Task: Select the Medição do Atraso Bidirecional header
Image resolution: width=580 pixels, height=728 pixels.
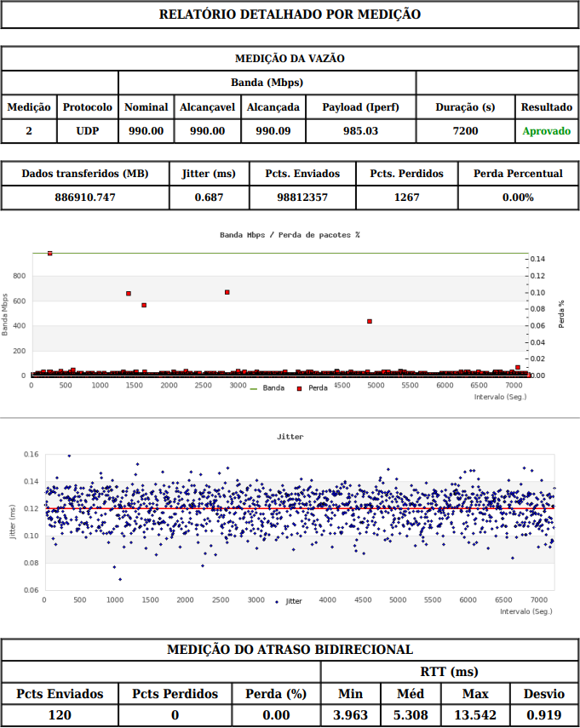Action: point(290,650)
